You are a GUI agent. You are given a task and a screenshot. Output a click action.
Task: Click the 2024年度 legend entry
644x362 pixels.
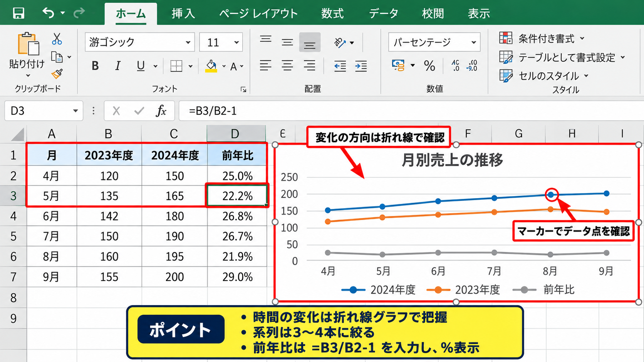(379, 290)
